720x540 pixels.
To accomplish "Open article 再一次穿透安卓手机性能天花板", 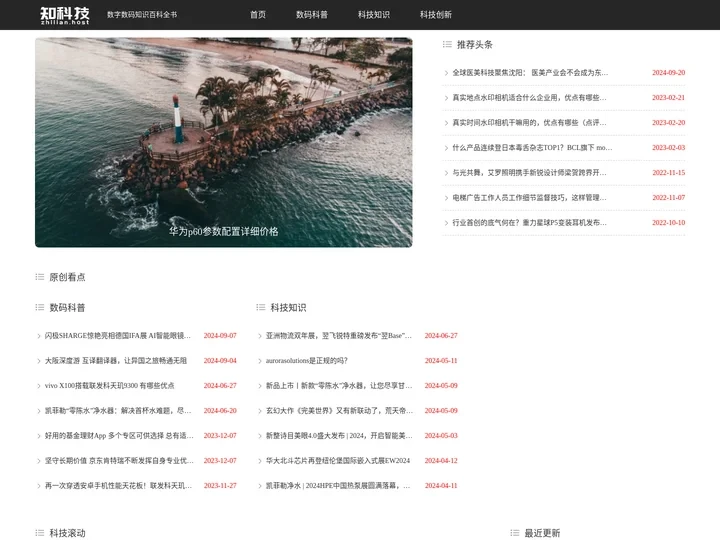I will 118,485.
